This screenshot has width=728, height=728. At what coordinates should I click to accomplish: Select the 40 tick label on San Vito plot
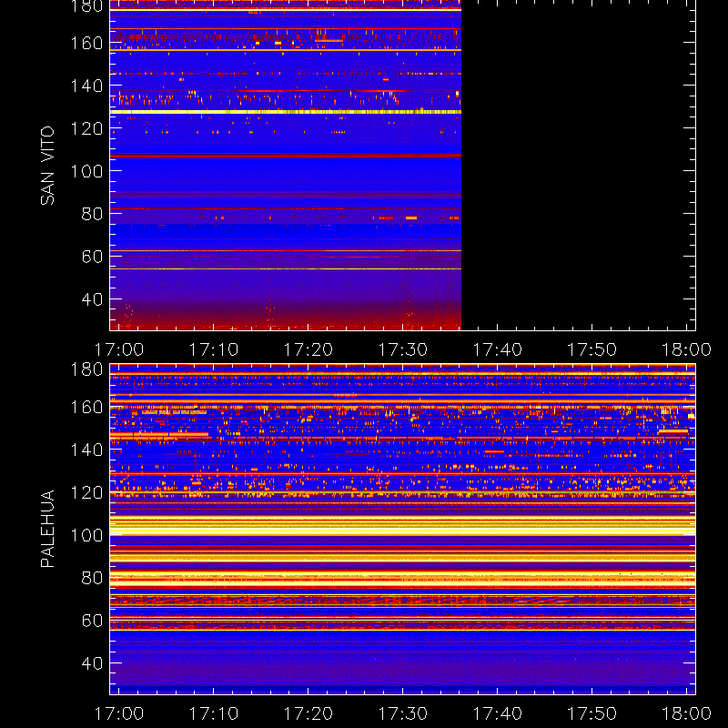(x=92, y=299)
